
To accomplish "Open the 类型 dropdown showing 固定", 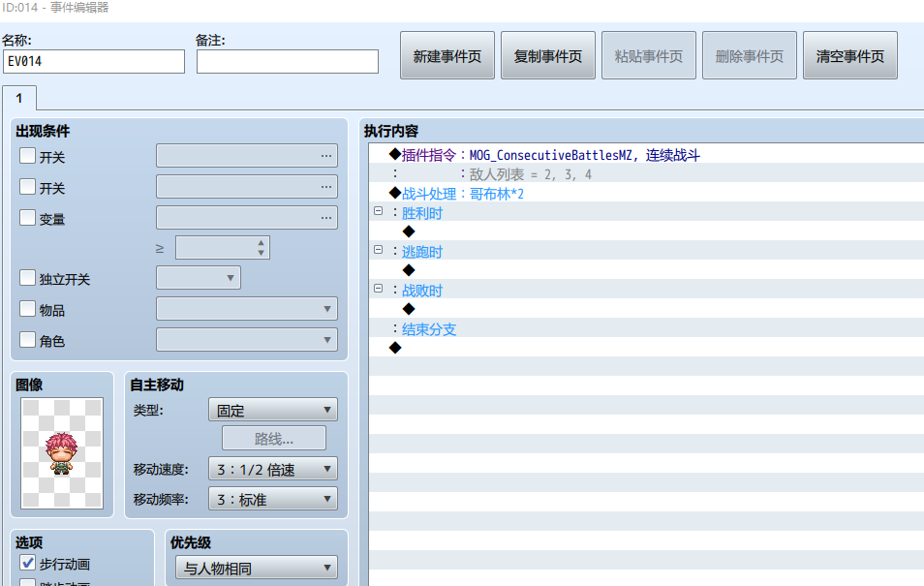I will point(273,410).
